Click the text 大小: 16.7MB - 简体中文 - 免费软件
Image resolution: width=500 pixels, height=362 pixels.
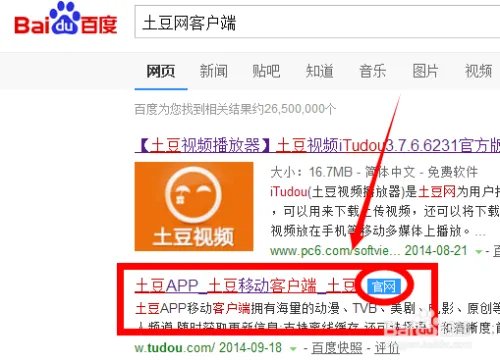[374, 172]
